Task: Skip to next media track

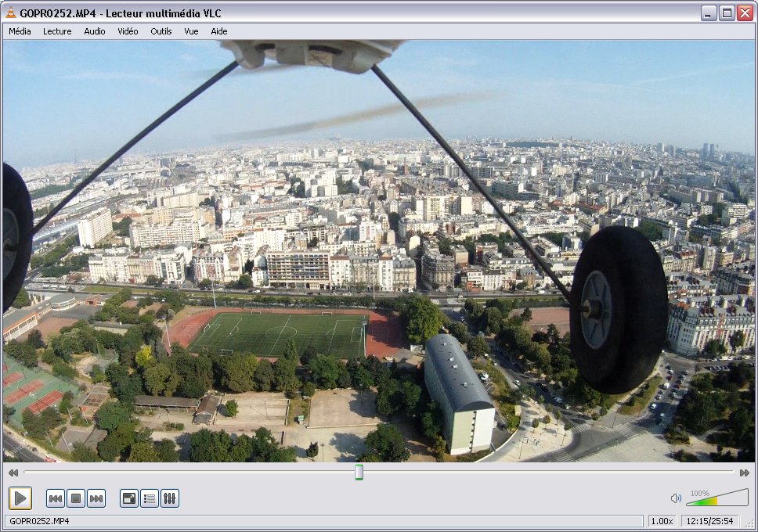Action: click(x=96, y=498)
